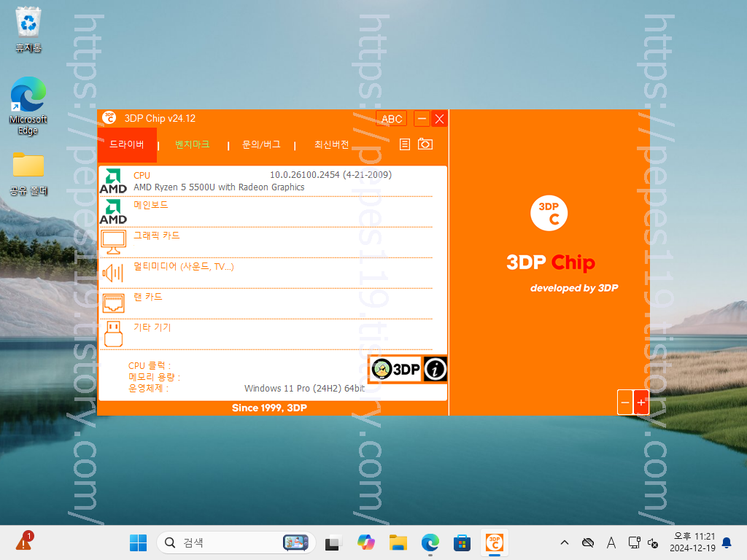The image size is (747, 560).
Task: Click driver version 10.0.26100.2454 text
Action: 330,175
